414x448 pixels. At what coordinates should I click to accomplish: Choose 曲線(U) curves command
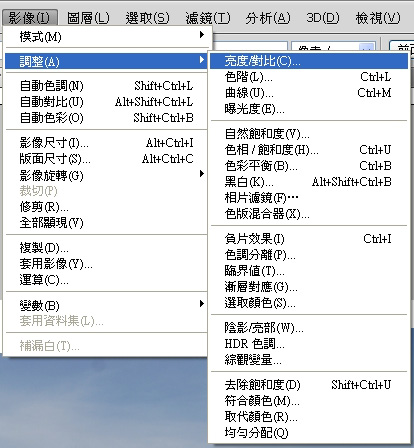pyautogui.click(x=309, y=93)
